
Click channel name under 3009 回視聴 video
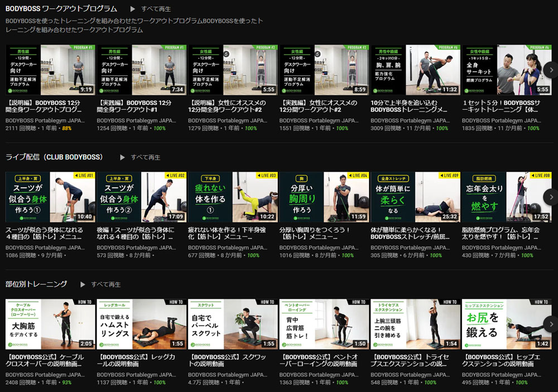tap(410, 120)
